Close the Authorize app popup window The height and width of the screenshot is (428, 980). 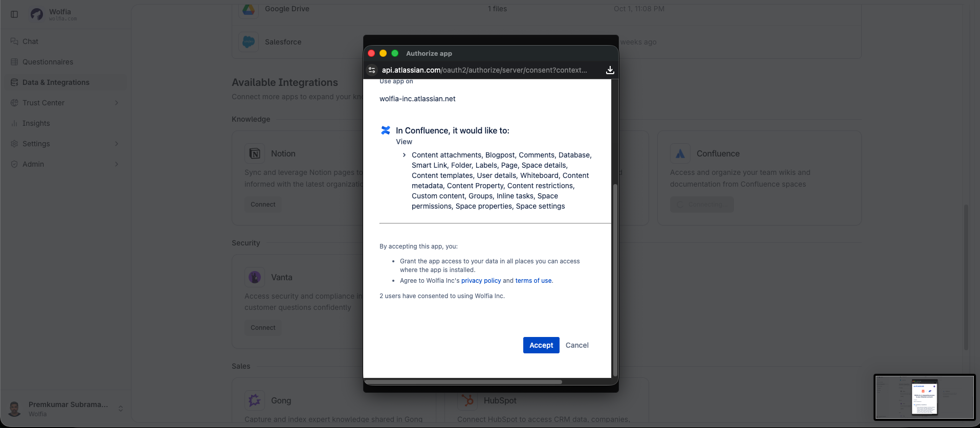point(371,53)
